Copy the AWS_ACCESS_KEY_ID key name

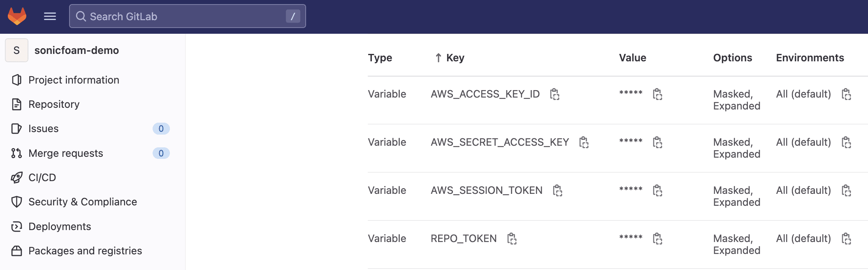click(555, 94)
